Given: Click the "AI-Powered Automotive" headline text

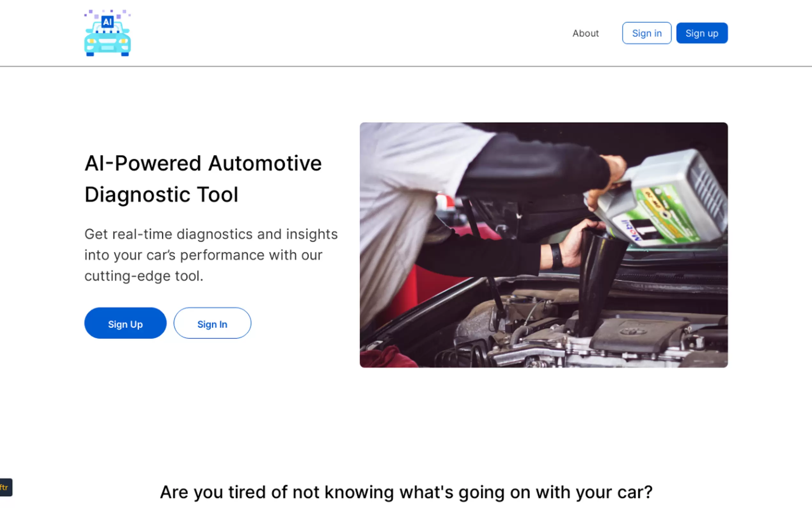Looking at the screenshot, I should click(x=203, y=163).
